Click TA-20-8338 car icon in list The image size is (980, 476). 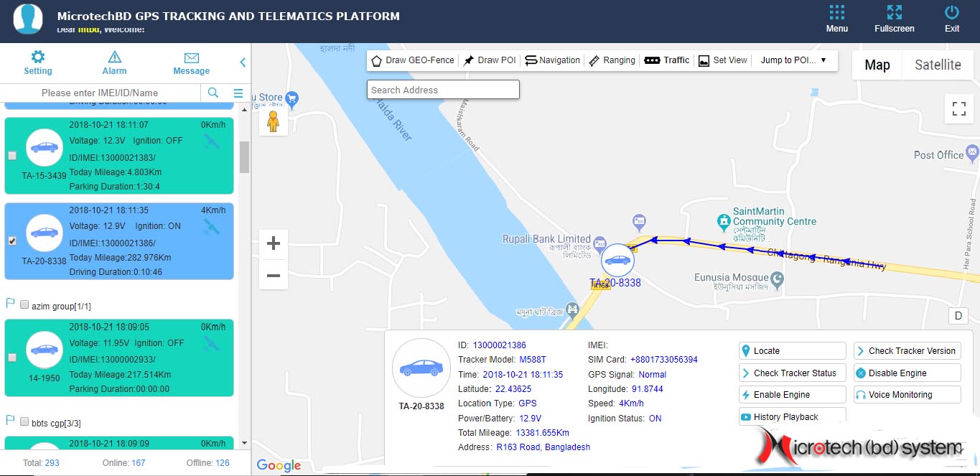45,233
